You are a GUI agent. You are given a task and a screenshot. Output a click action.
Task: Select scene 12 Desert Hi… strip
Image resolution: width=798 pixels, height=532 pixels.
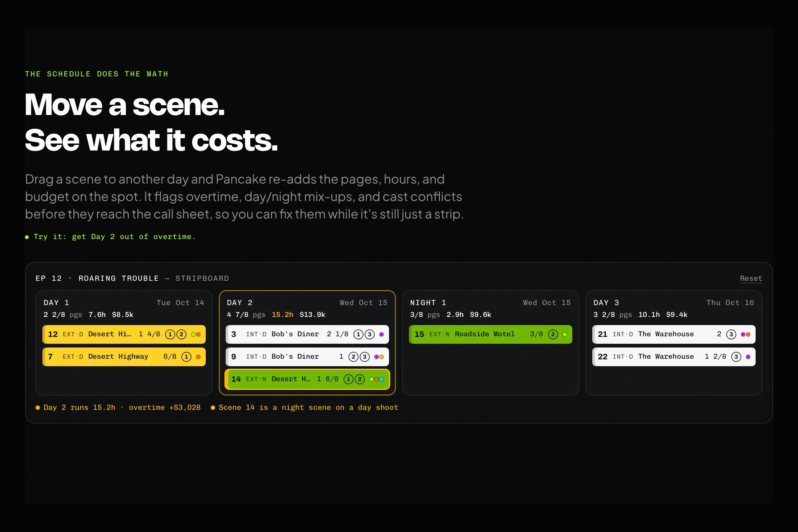pos(124,334)
